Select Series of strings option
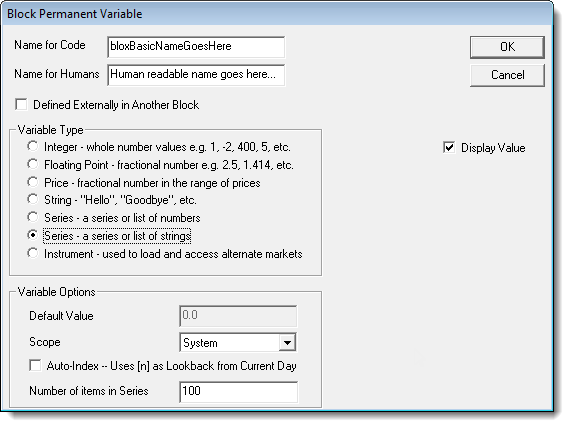Viewport: 569px width, 427px height. [x=33, y=235]
